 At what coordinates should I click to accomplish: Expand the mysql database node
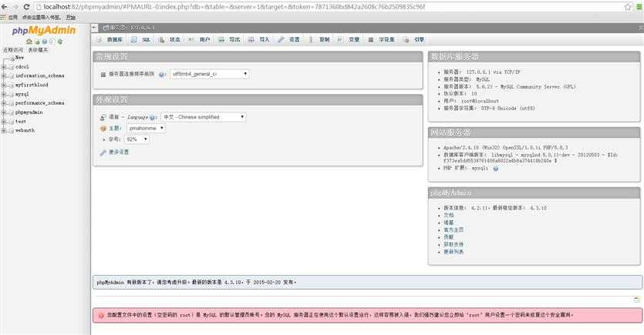click(x=4, y=94)
